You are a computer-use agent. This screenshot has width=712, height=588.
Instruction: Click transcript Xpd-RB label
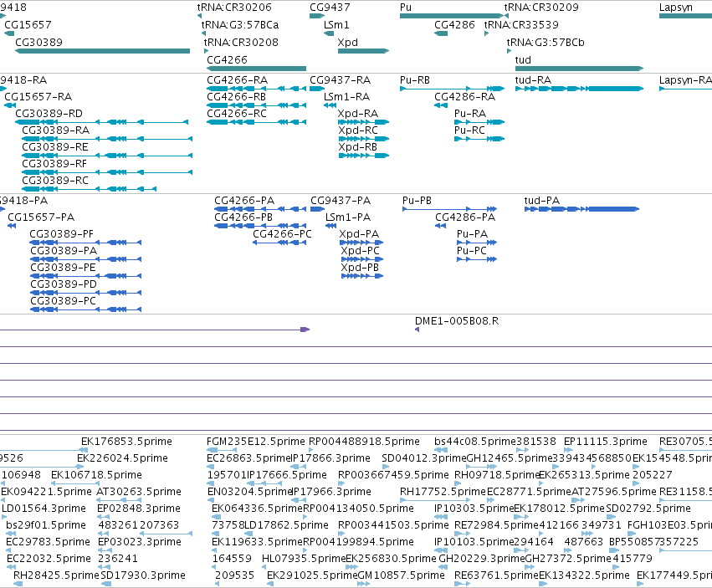click(358, 147)
